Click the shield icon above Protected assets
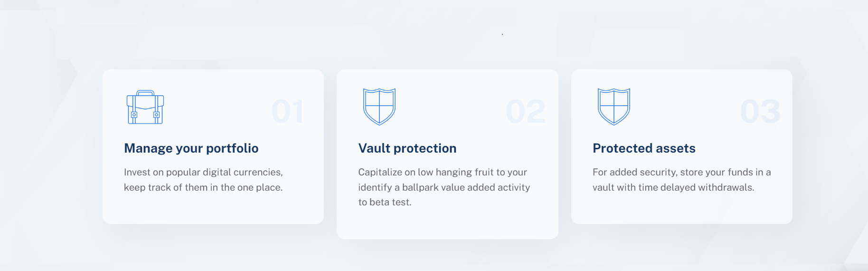 [613, 106]
